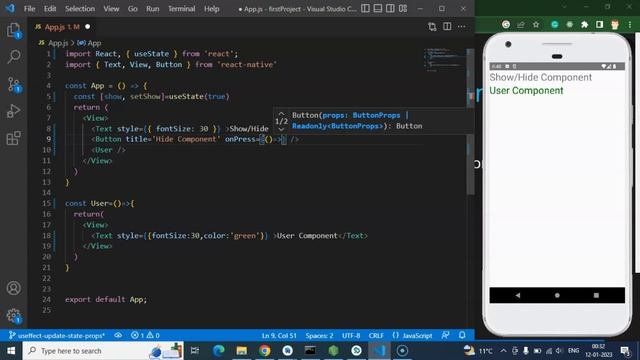Open Run menu
The image size is (640, 360).
tap(153, 9)
